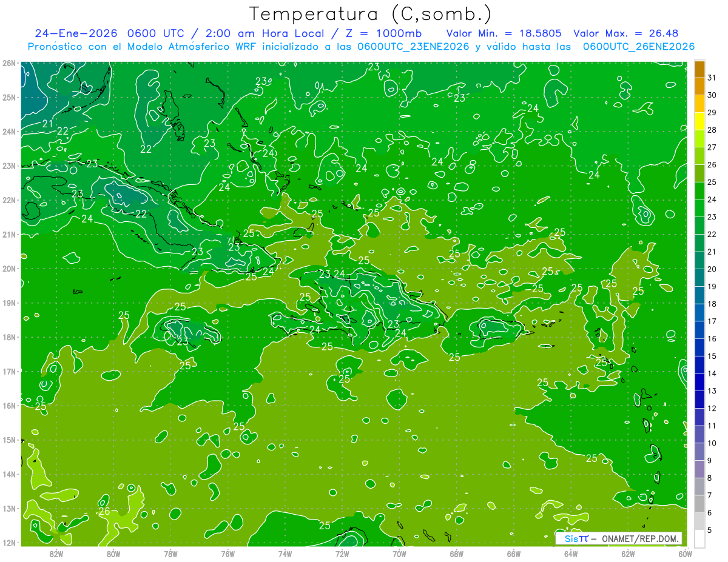The height and width of the screenshot is (562, 728).
Task: Click the color scale label '20'
Action: pos(712,269)
